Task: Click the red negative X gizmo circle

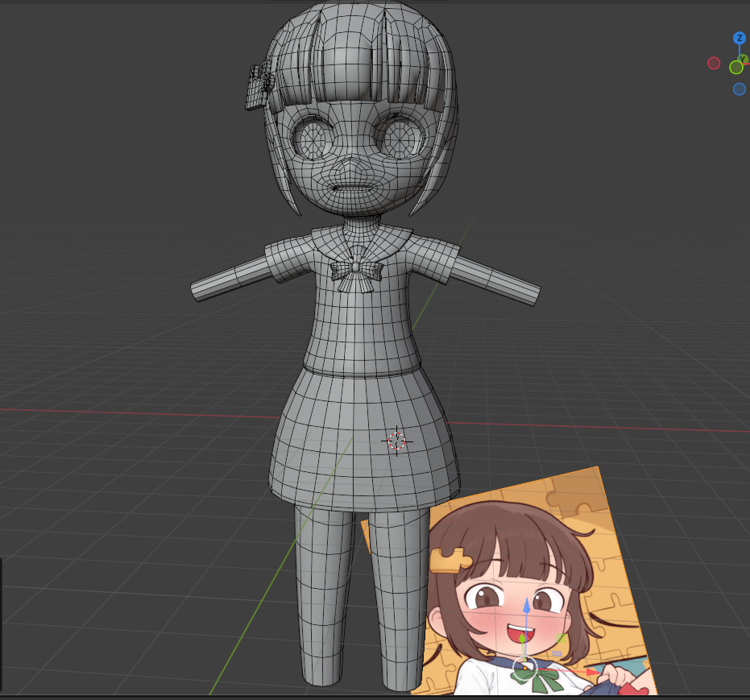Action: pos(714,63)
